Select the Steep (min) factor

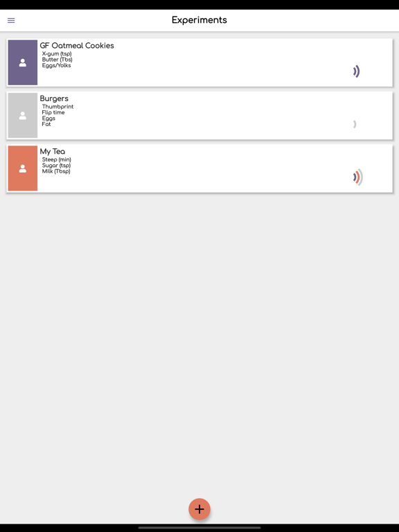click(x=56, y=159)
